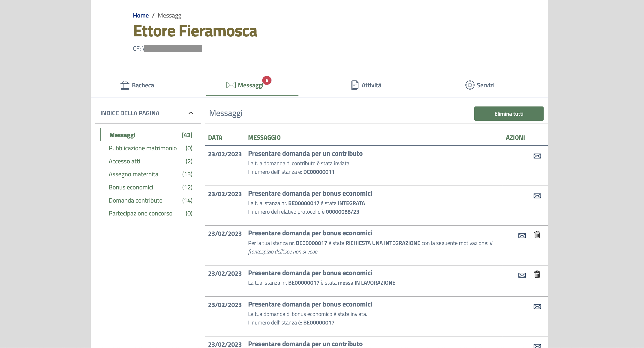Delete the RICHIESTA UNA INTEGRAZIONE message

tap(537, 235)
